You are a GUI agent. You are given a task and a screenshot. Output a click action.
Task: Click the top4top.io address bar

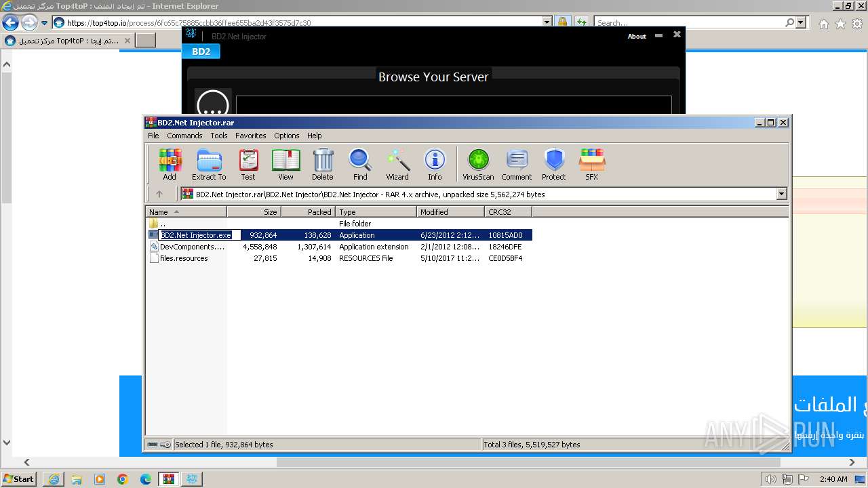tap(298, 22)
